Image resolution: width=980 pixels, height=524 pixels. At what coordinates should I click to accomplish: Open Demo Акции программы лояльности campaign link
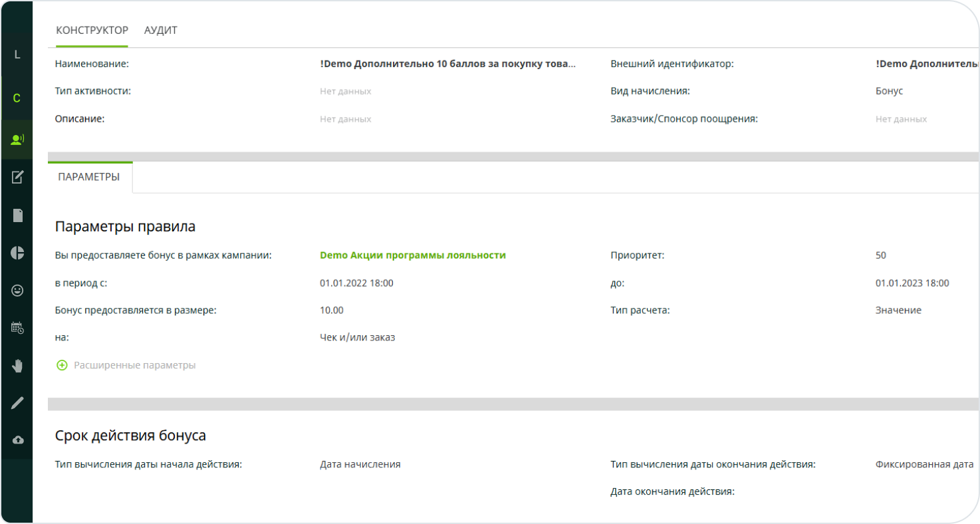(412, 255)
